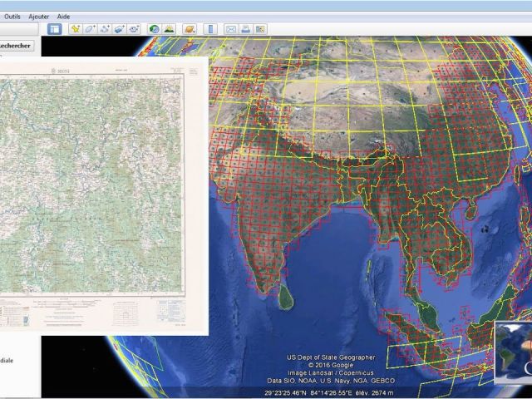
Task: Click the View in Google Maps icon
Action: click(x=260, y=29)
